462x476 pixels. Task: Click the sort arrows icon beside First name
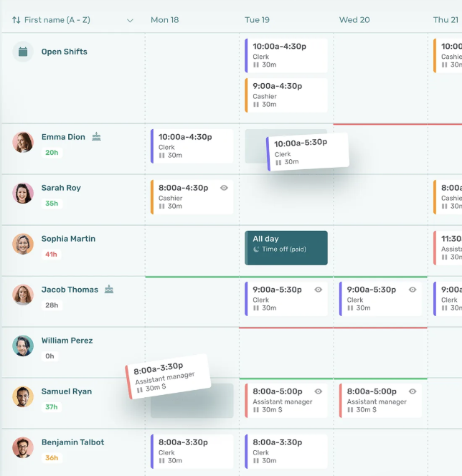[x=16, y=20]
